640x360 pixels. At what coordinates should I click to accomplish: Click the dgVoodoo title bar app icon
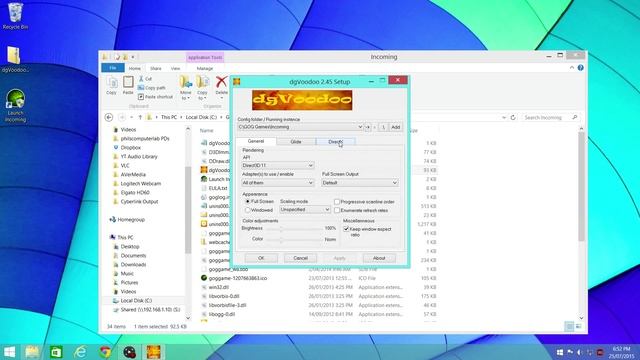pos(237,82)
